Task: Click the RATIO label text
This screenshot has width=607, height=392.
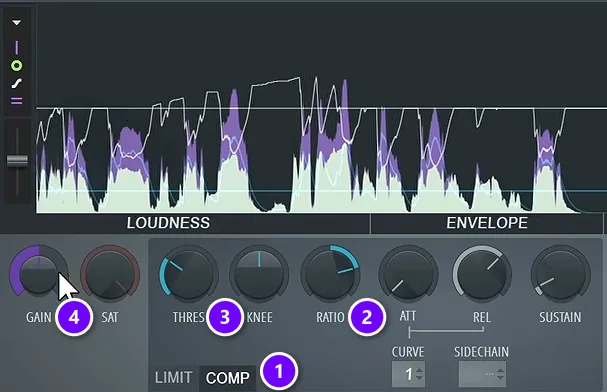Action: pyautogui.click(x=330, y=317)
